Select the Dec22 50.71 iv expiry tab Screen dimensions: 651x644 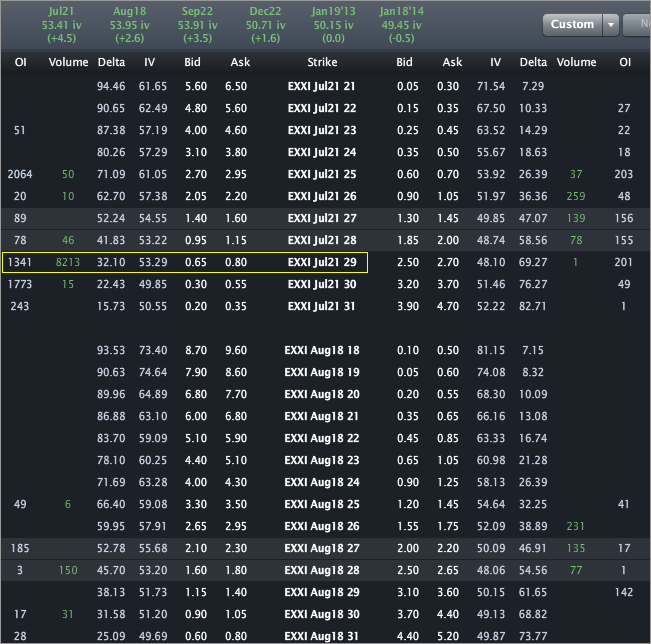[x=266, y=25]
